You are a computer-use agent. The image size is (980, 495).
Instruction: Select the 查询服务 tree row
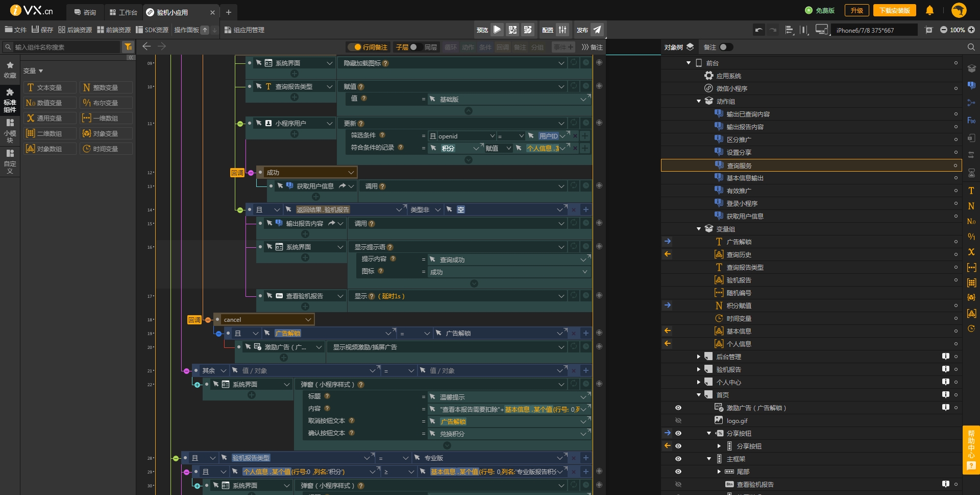coord(812,166)
